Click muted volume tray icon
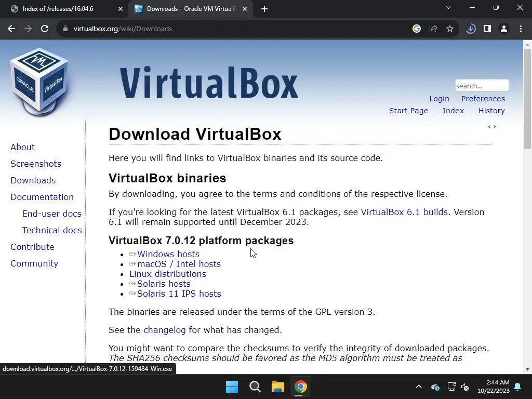Image resolution: width=532 pixels, height=399 pixels. [465, 387]
